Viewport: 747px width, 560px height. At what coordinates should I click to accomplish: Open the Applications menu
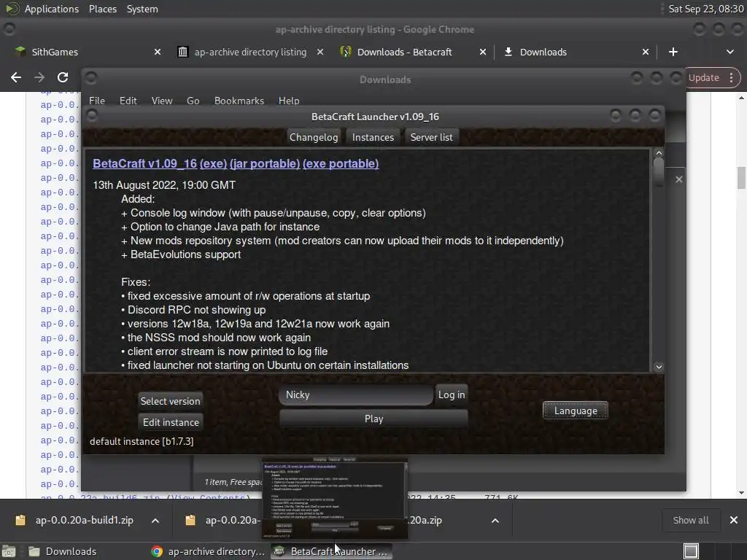point(52,9)
